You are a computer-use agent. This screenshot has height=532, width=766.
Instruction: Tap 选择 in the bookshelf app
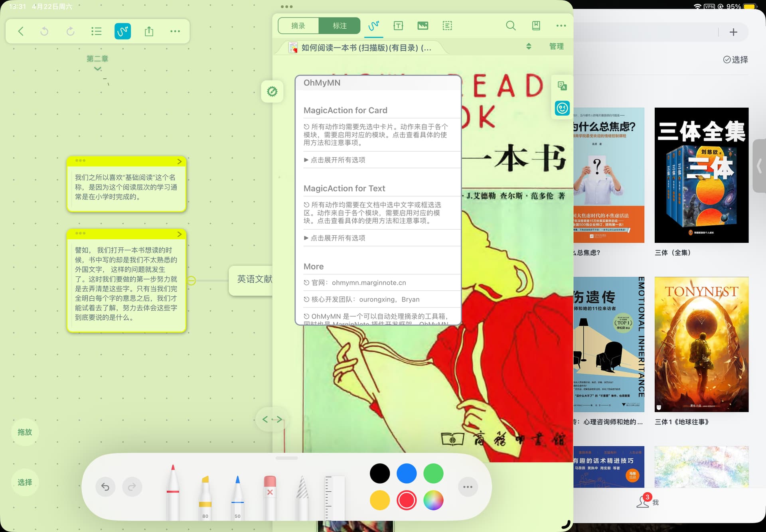pos(736,60)
